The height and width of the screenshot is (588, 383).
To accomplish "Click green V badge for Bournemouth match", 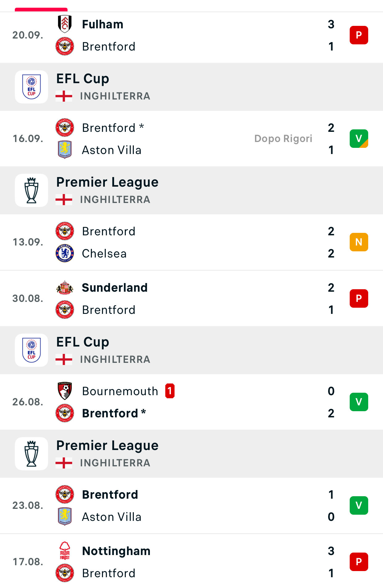I will (x=359, y=402).
